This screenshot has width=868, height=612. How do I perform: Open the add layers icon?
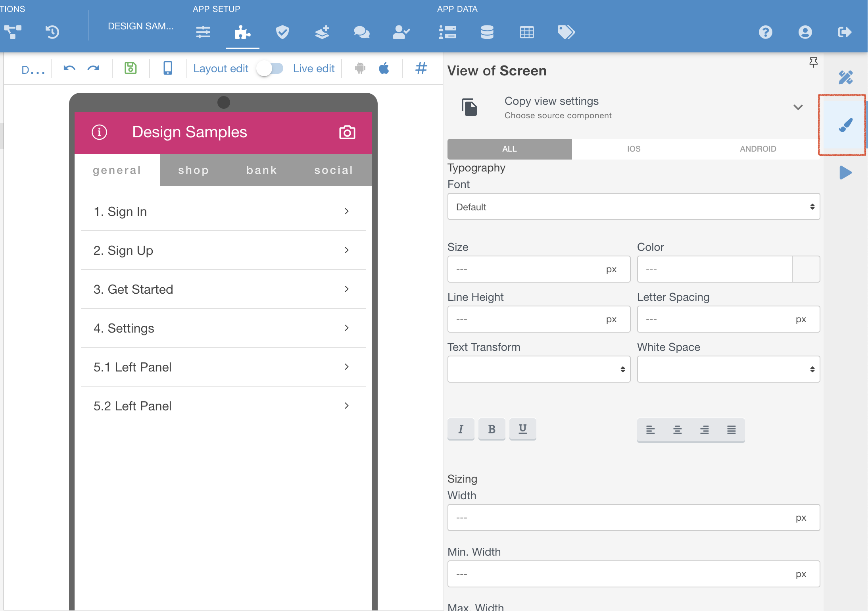322,32
